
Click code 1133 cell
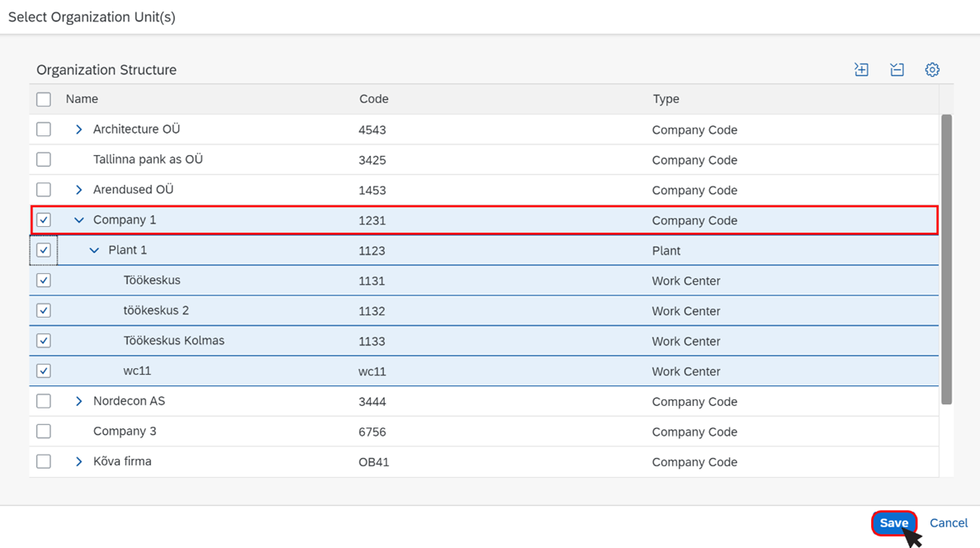click(372, 341)
